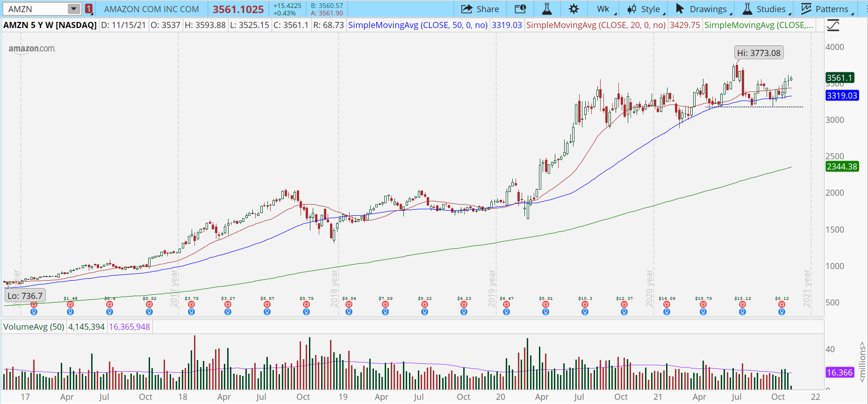Select the earnings lightbulb under $4.23
Viewport: 868px width, 404px height.
click(x=464, y=312)
